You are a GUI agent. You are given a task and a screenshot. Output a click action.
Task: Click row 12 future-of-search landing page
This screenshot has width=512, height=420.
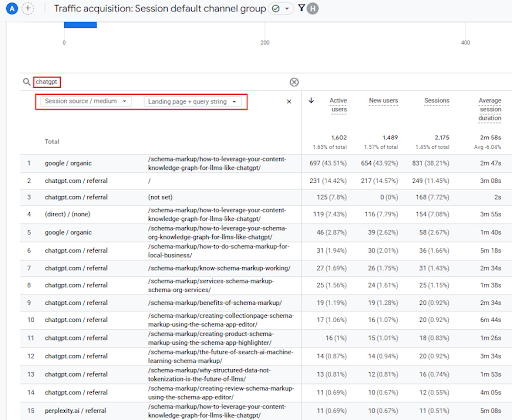(220, 356)
